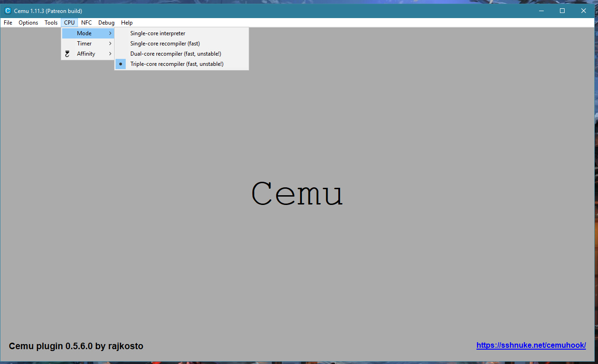The height and width of the screenshot is (364, 598).
Task: Close the Cemu window
Action: (584, 11)
